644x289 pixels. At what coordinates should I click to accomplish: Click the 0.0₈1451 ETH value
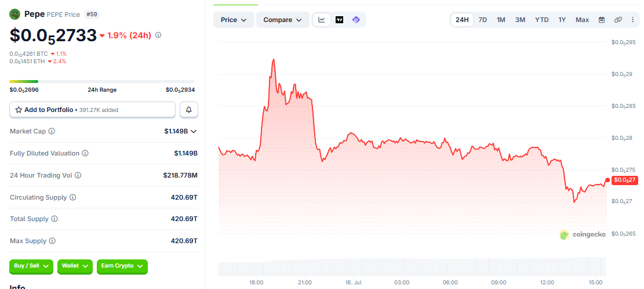pos(27,62)
